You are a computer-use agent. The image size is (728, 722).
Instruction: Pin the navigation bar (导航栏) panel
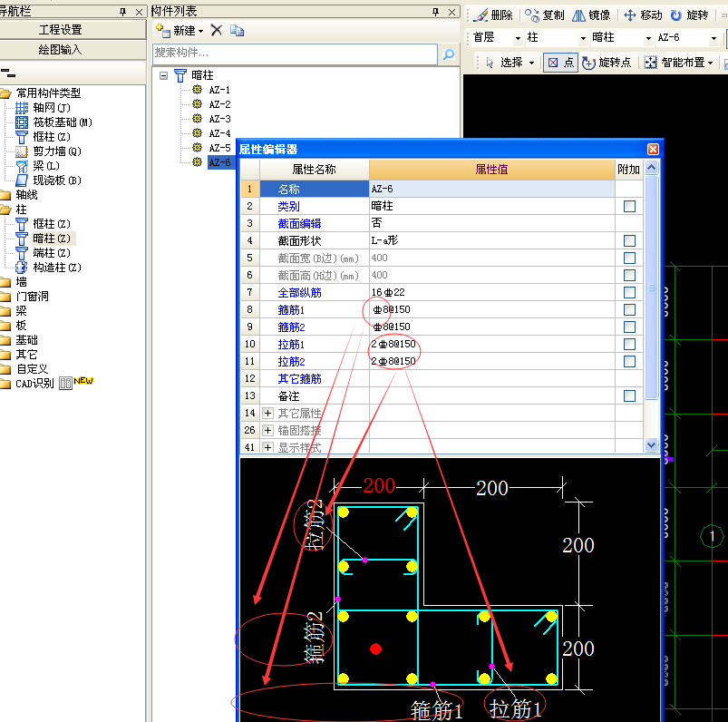coord(122,12)
